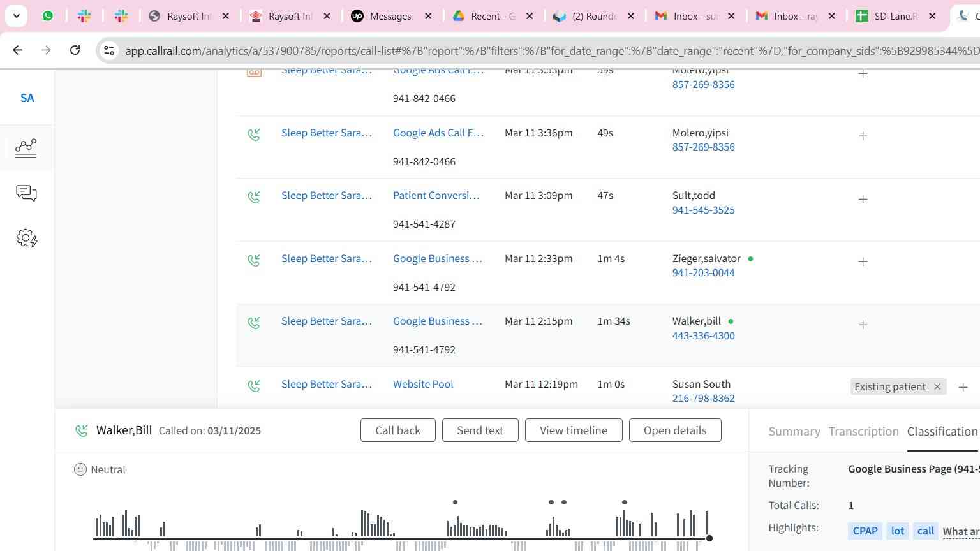Open the Analytics chart icon in sidebar
This screenshot has height=551, width=980.
click(26, 148)
